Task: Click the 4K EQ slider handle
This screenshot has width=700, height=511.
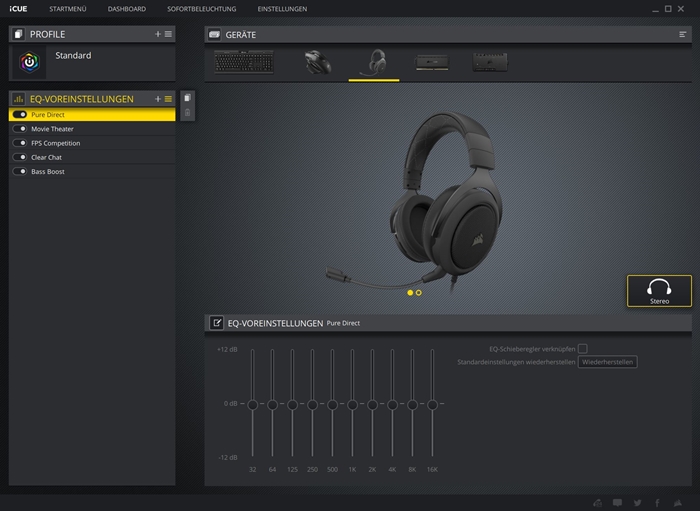Action: click(392, 405)
